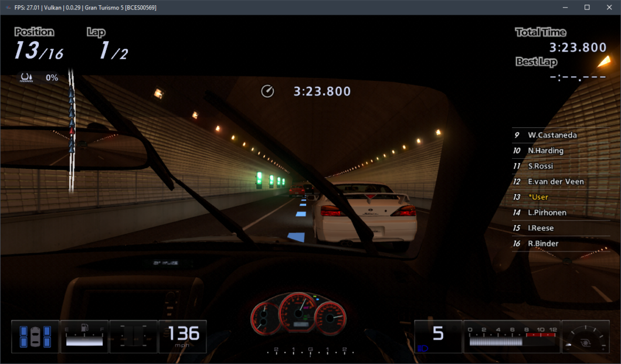Select *User in the standings list
This screenshot has width=621, height=364.
[538, 197]
